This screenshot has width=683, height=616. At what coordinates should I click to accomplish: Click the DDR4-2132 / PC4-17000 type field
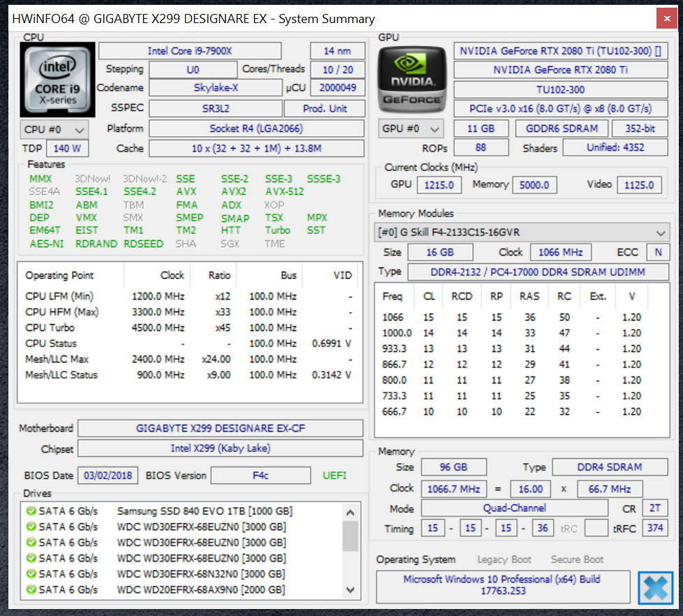tap(538, 272)
